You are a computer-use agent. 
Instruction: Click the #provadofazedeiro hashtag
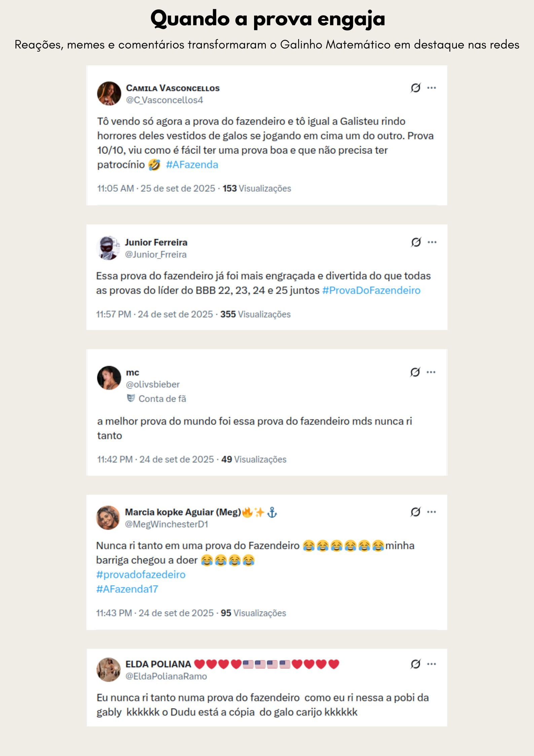click(x=141, y=574)
